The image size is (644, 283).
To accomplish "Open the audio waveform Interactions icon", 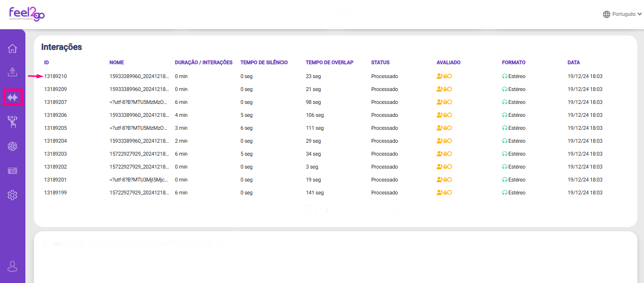I will pos(12,97).
